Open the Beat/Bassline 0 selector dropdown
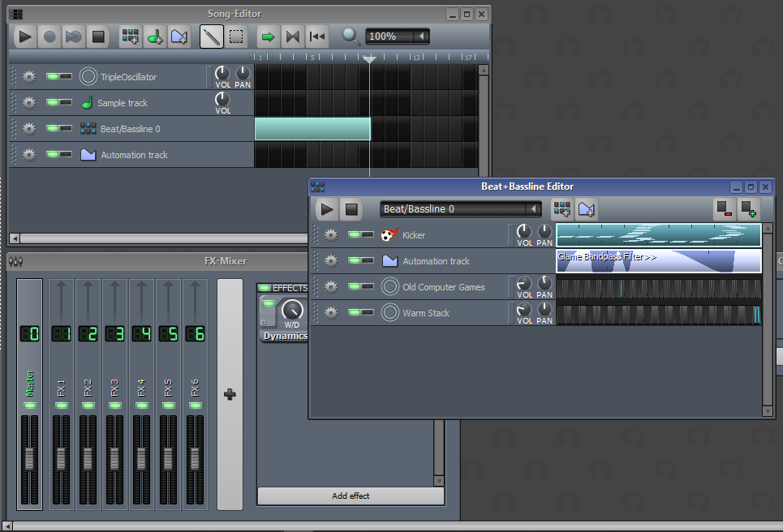 460,208
